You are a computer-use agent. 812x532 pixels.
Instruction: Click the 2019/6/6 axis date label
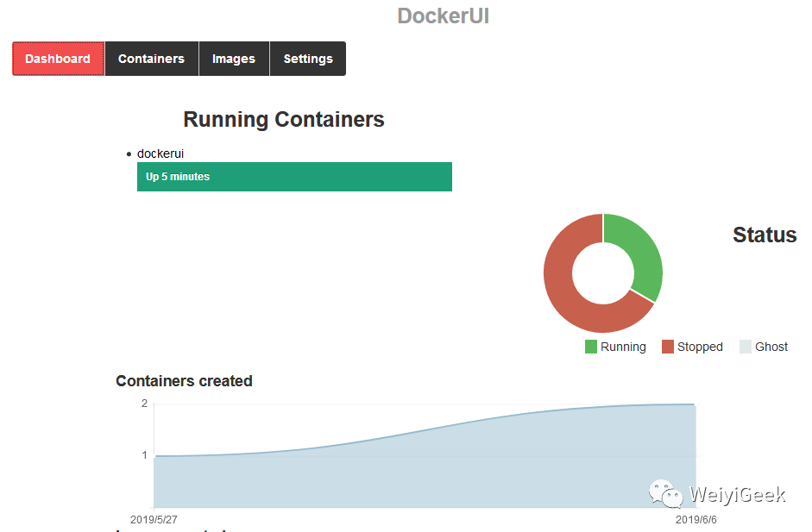click(x=696, y=520)
